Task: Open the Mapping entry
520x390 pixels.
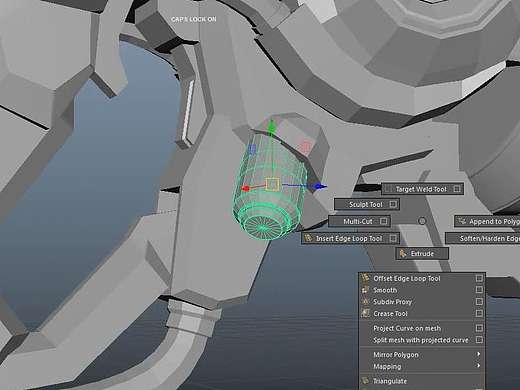Action: click(x=422, y=366)
